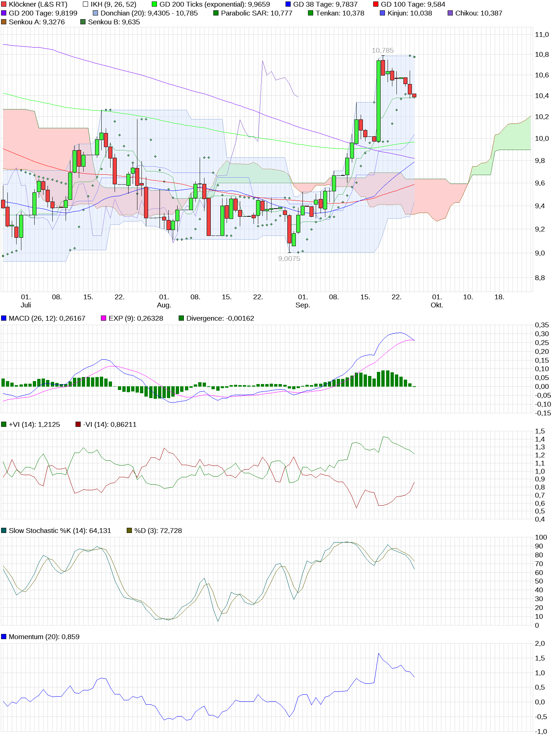The image size is (560, 739).
Task: Click the GD 200 Ticks (exponential) green swatch
Action: coord(154,4)
